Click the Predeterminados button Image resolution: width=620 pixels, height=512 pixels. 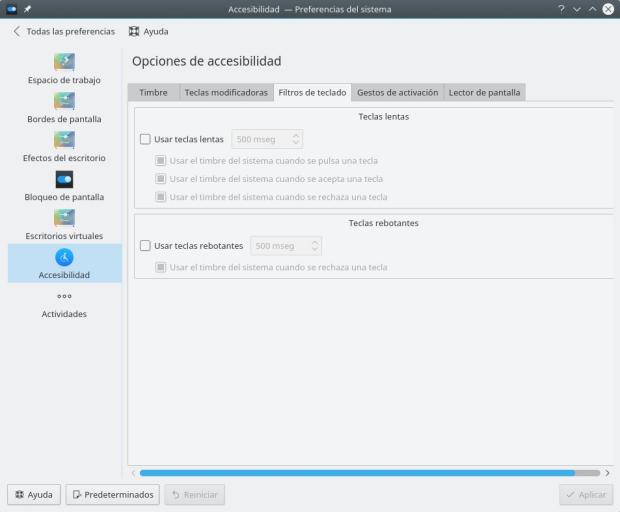tap(113, 494)
